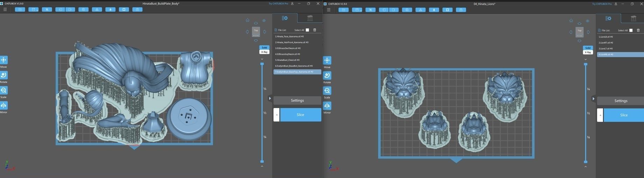Click Hollow icon in Lions window toolbar

434,10
